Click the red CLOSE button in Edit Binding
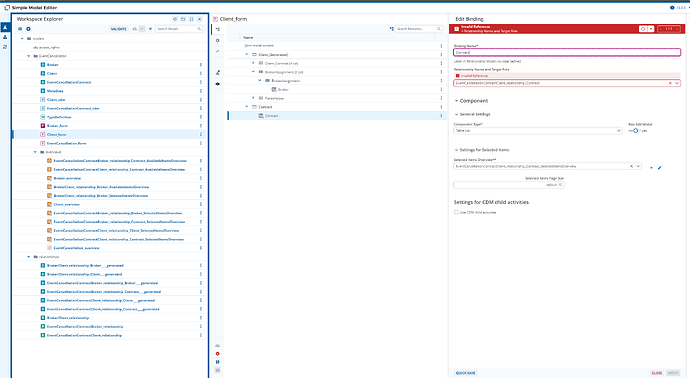The height and width of the screenshot is (378, 690). pos(657,373)
